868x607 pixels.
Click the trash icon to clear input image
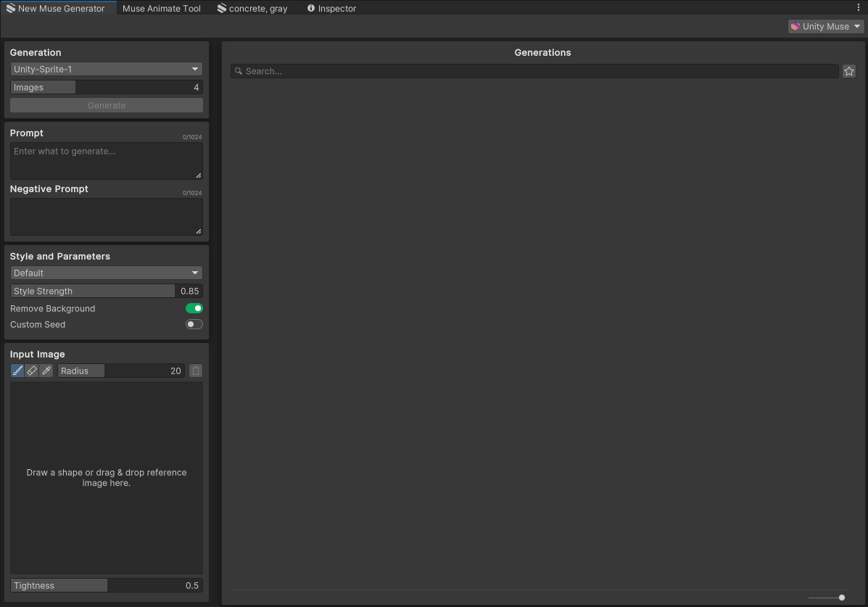click(x=195, y=371)
